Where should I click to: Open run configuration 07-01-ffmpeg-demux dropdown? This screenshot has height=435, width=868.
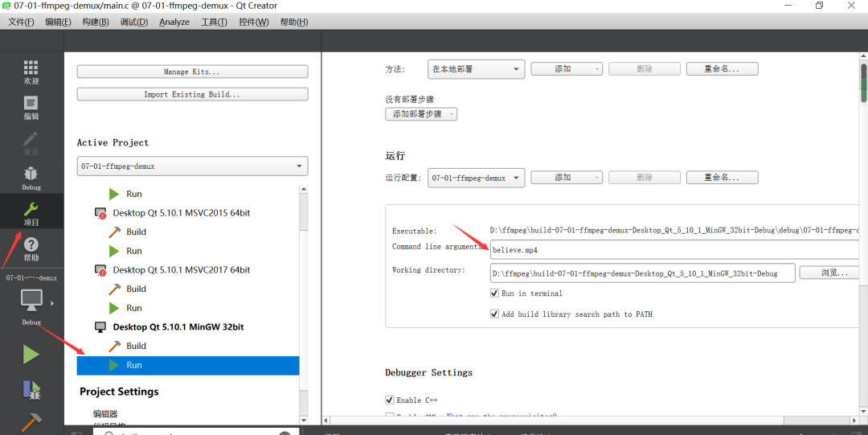coord(476,178)
